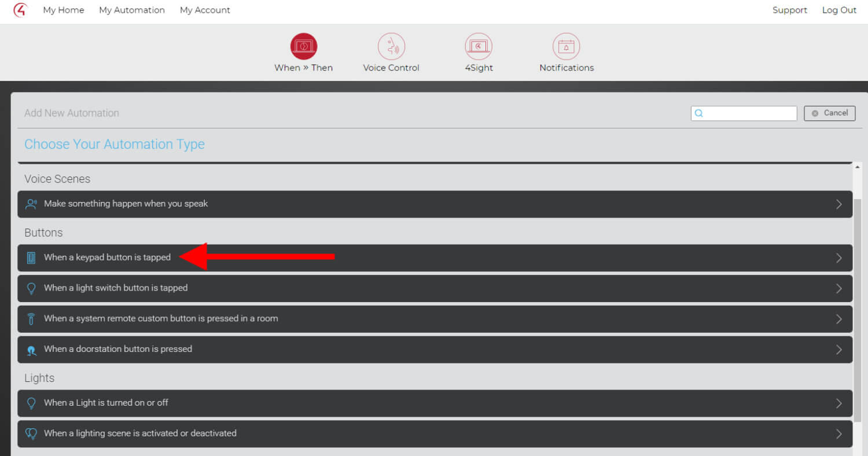Open the Notifications calendar icon
The width and height of the screenshot is (868, 456).
[566, 46]
